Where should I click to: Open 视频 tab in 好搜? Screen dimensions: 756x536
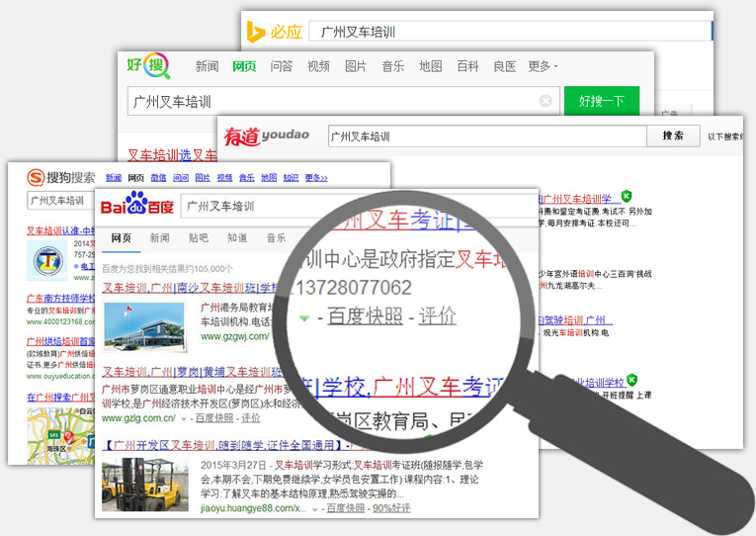point(318,66)
